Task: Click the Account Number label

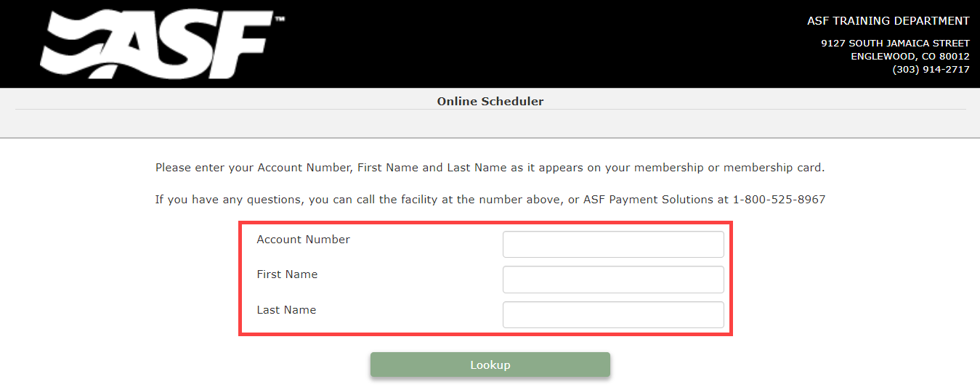Action: (303, 240)
